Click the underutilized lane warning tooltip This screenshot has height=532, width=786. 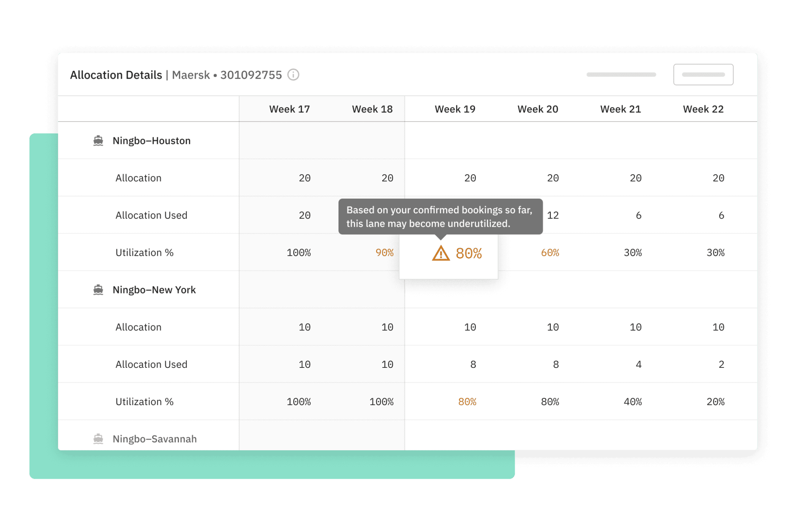[x=441, y=217]
